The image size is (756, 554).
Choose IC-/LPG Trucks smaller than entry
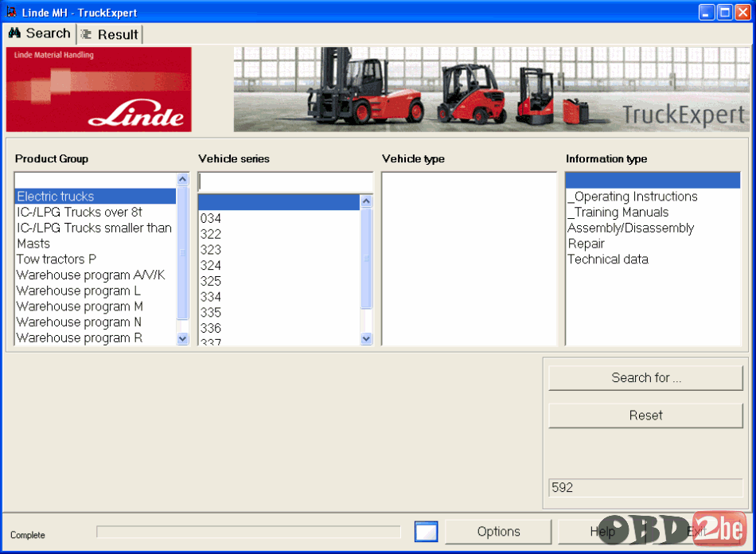[95, 228]
